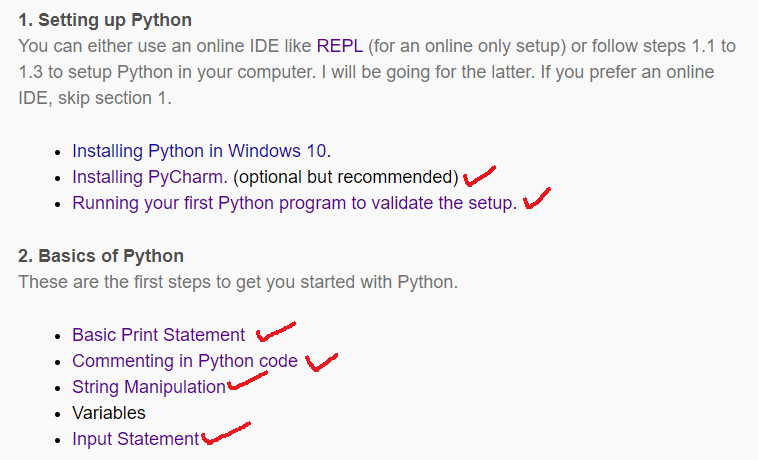Open Commenting in Python code link

tap(185, 361)
